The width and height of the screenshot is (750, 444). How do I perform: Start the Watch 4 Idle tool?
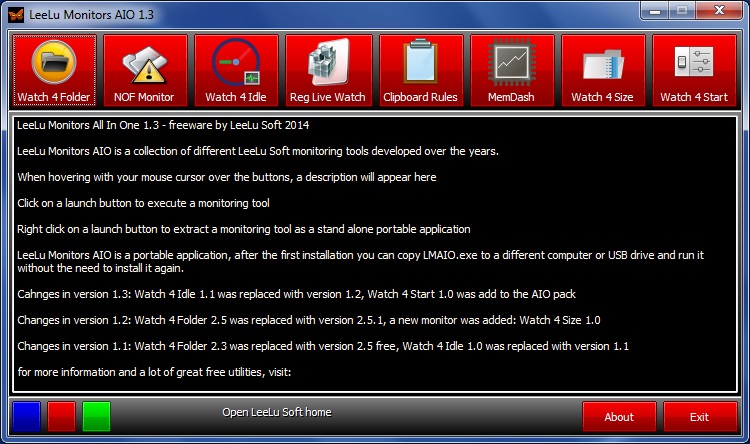[x=236, y=70]
